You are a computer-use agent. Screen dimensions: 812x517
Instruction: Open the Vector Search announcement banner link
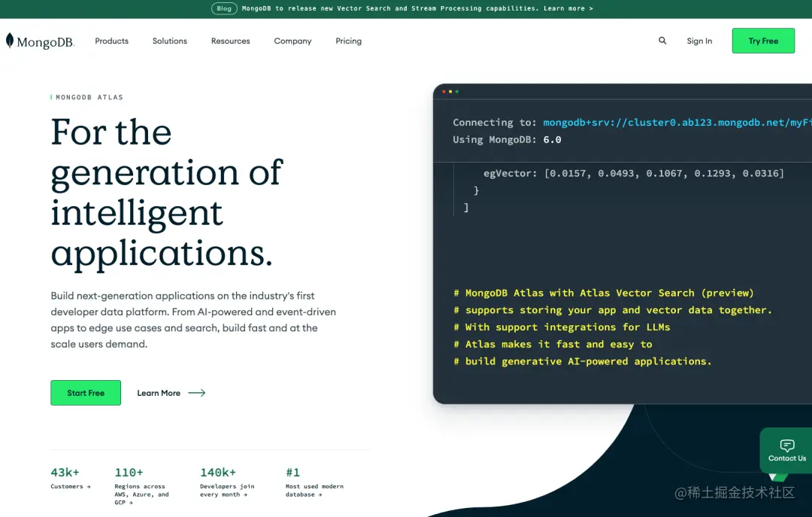click(x=417, y=8)
